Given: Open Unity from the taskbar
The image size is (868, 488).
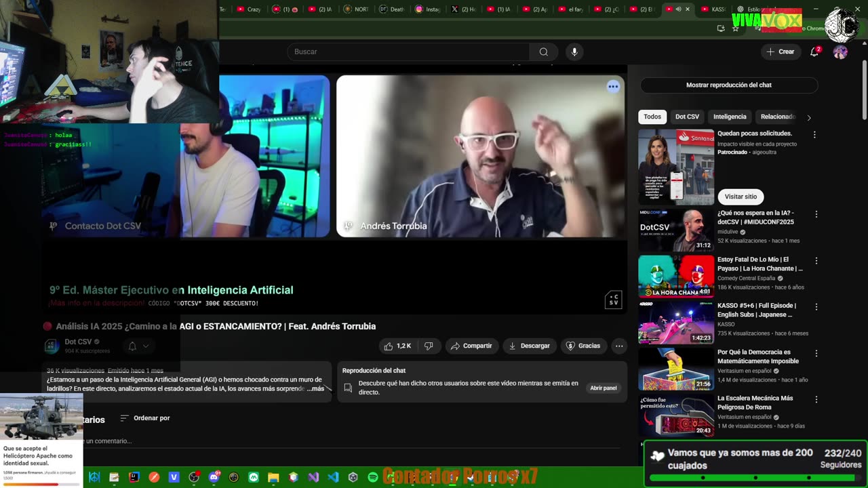Looking at the screenshot, I should tap(353, 477).
